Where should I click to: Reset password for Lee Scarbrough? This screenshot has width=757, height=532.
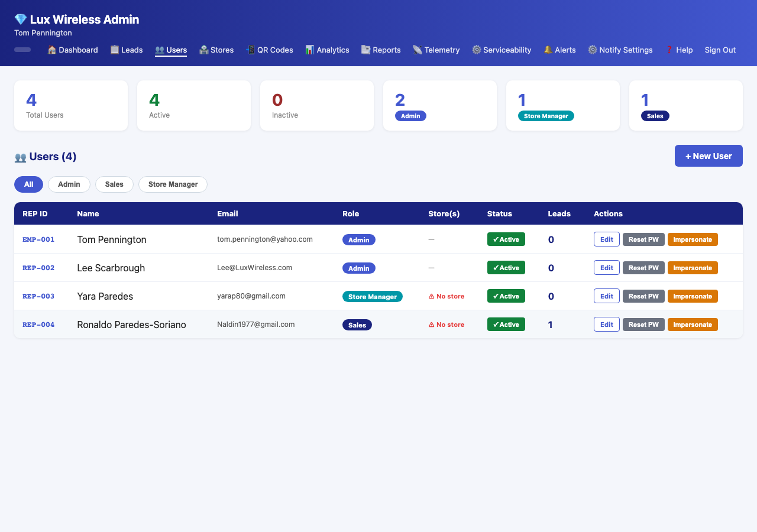[x=643, y=268]
